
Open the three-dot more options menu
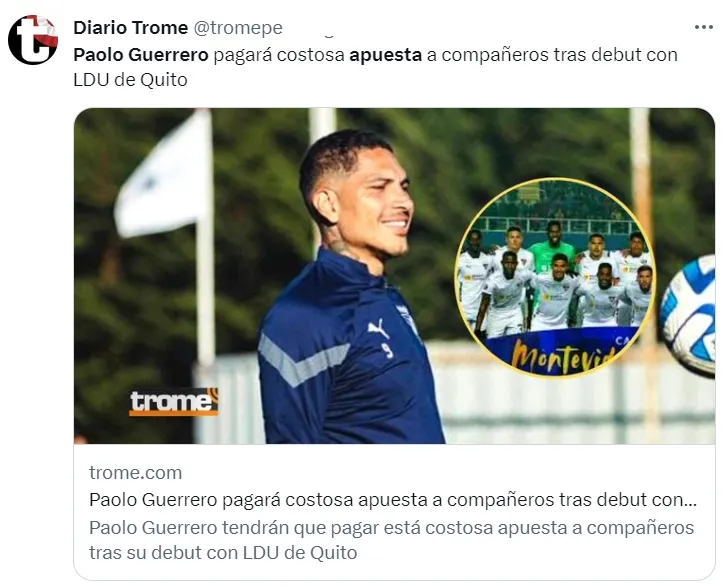tap(703, 27)
